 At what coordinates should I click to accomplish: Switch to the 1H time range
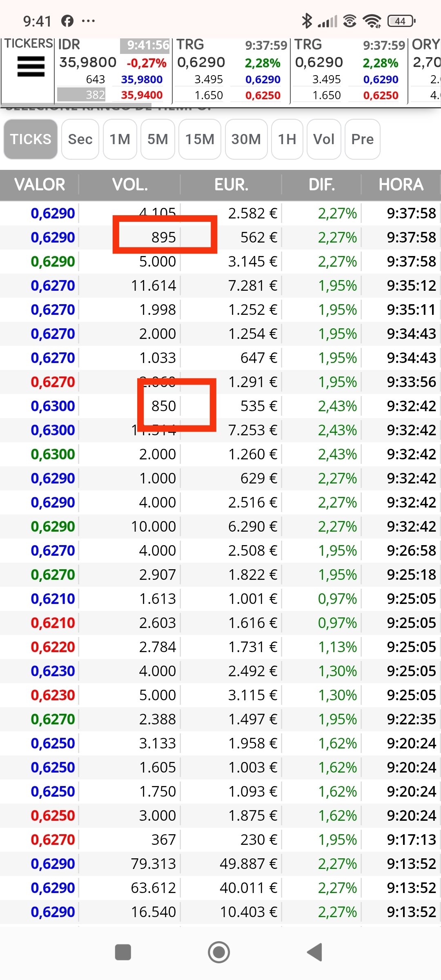pos(287,139)
